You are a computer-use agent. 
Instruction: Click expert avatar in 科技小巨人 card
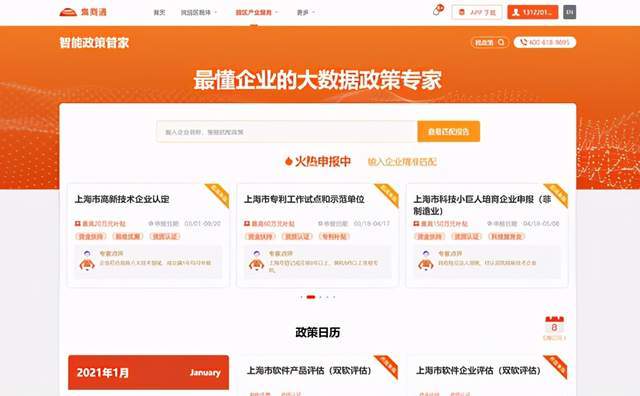pos(426,261)
